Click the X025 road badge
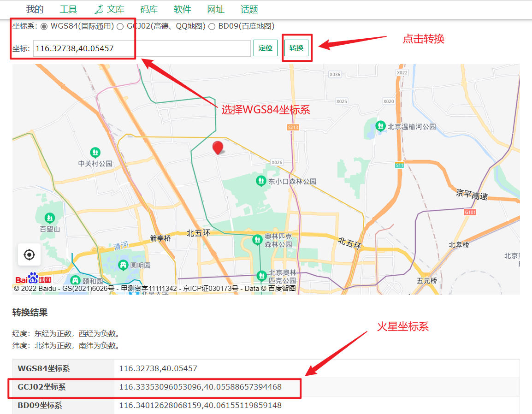The image size is (532, 414). point(342,101)
